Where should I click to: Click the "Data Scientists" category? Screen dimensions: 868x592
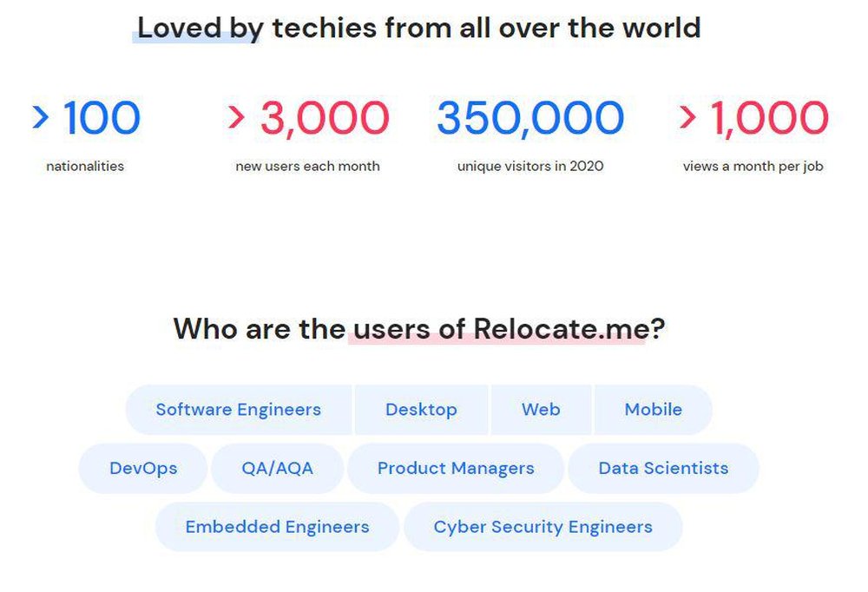tap(662, 468)
